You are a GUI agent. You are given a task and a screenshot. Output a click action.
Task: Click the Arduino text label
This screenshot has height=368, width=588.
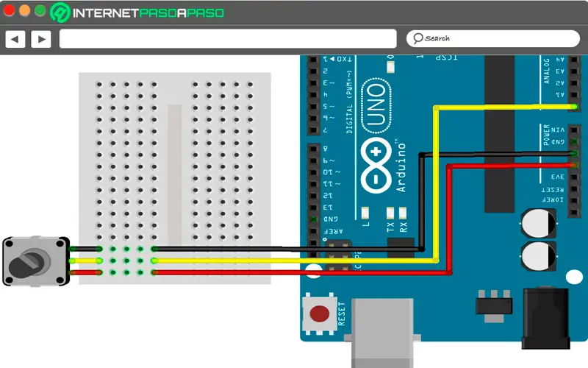pyautogui.click(x=401, y=167)
